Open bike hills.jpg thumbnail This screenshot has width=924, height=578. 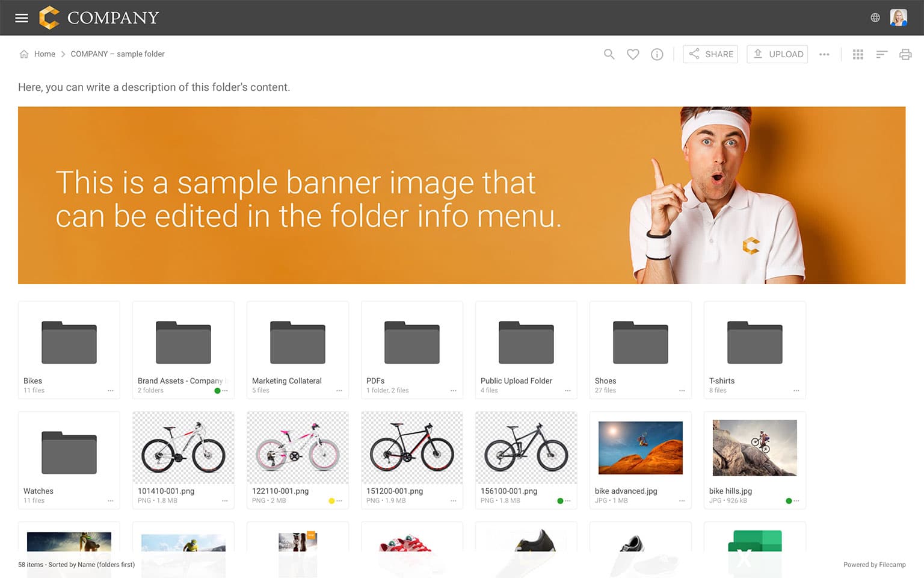[x=755, y=448]
